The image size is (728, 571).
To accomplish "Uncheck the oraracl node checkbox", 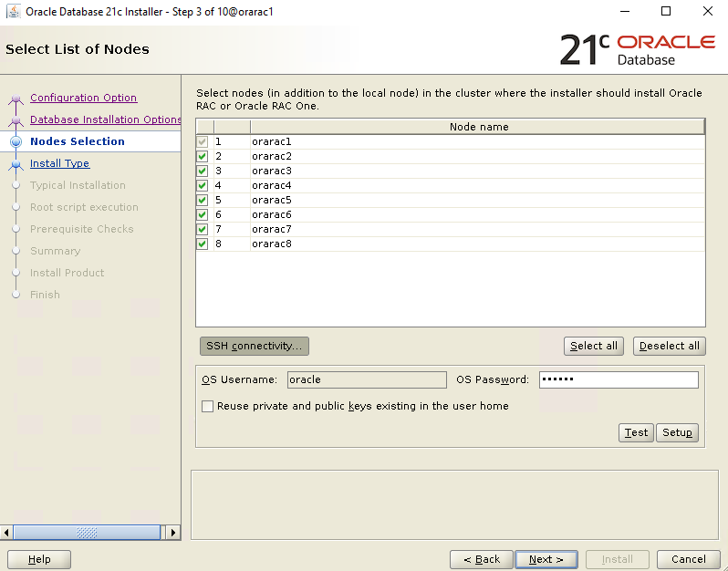I will coord(202,141).
